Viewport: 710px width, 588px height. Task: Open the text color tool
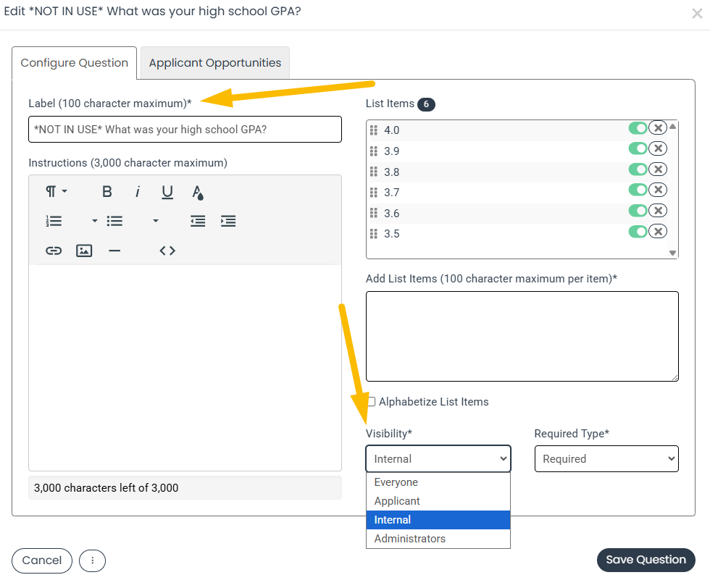coord(197,192)
